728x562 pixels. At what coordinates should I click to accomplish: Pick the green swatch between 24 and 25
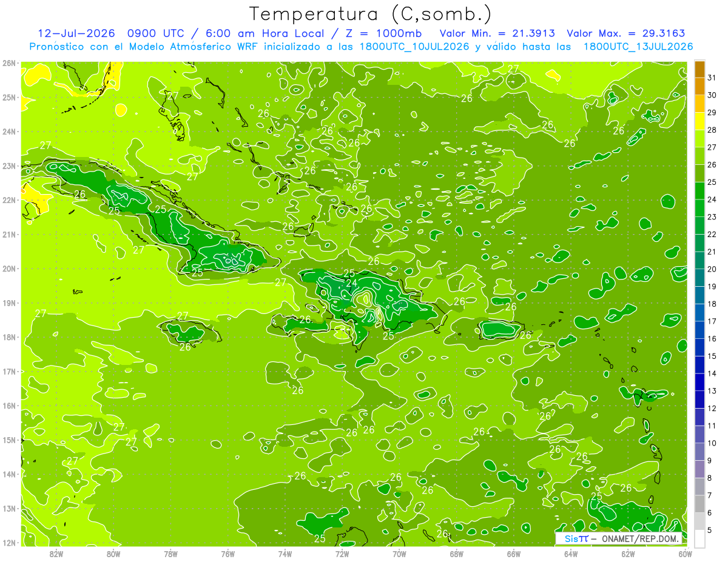699,191
